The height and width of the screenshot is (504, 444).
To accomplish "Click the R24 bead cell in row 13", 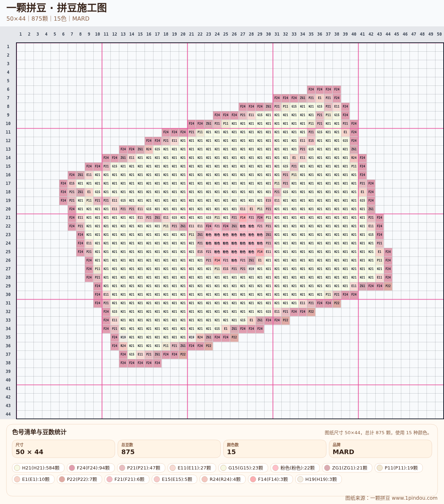I will pyautogui.click(x=149, y=149).
